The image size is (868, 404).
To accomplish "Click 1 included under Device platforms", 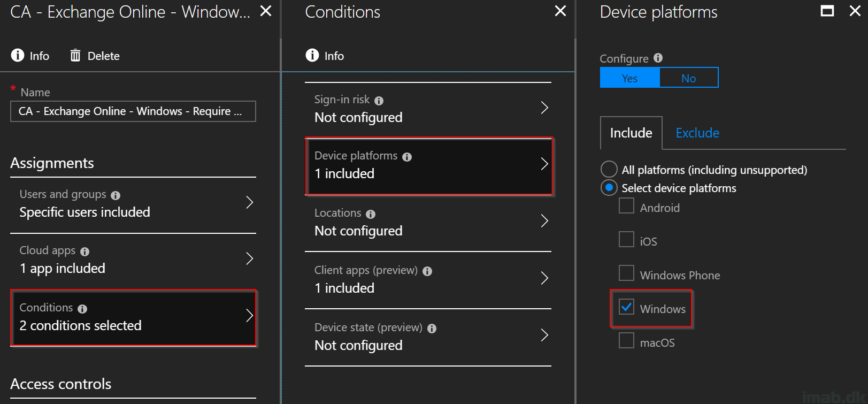I will 344,173.
